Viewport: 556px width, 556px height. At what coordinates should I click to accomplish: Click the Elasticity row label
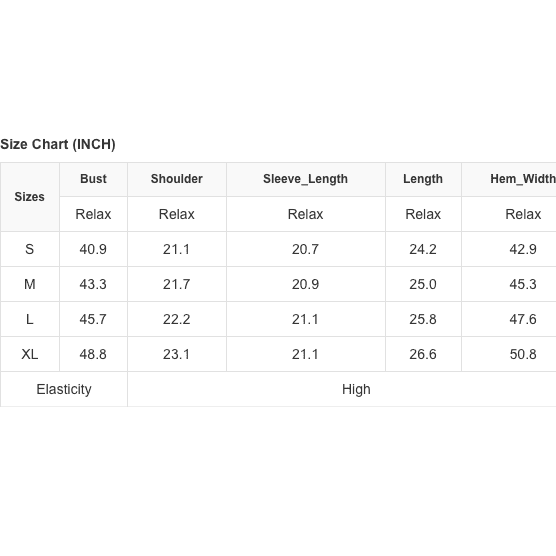click(64, 389)
